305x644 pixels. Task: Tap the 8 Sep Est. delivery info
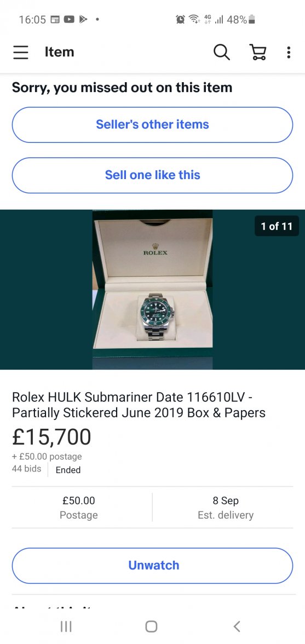[x=226, y=508]
